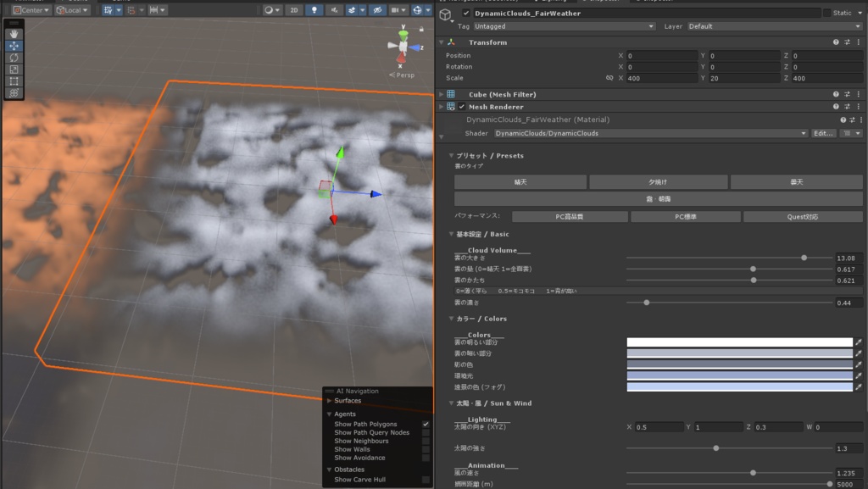Enable the Static checkbox
The width and height of the screenshot is (868, 489).
pos(827,14)
